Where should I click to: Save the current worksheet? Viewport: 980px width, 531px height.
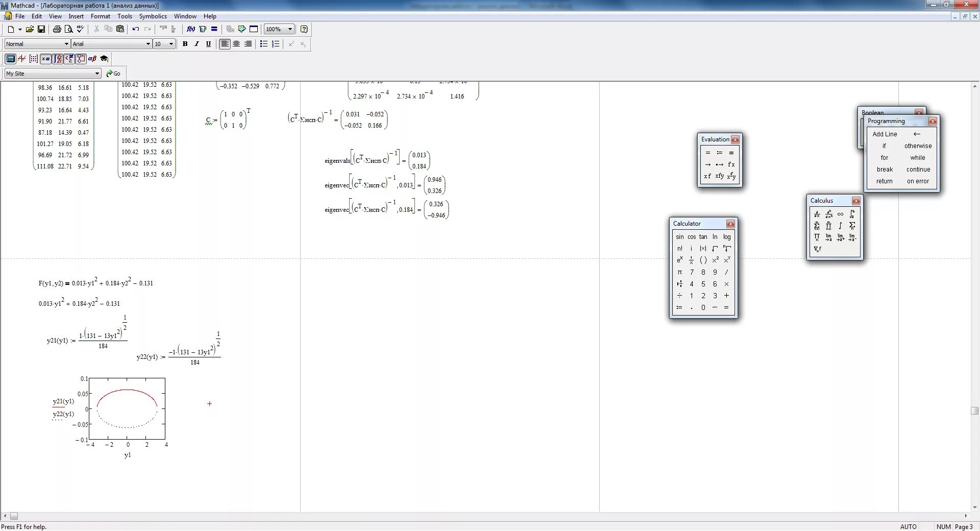coord(41,29)
